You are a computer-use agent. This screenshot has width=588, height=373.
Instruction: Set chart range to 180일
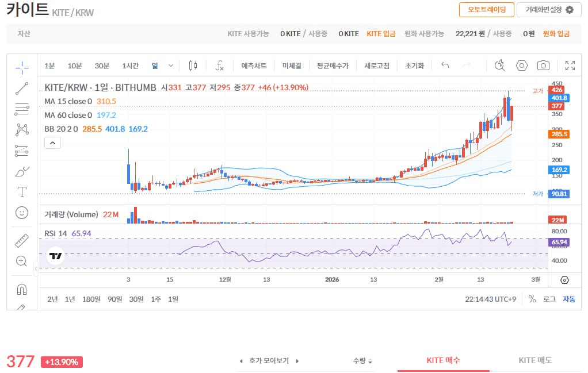click(90, 299)
